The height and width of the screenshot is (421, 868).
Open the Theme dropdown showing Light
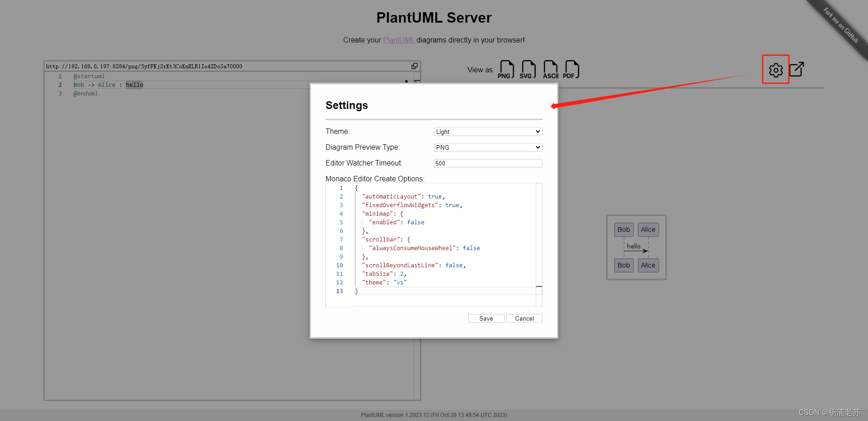tap(488, 131)
